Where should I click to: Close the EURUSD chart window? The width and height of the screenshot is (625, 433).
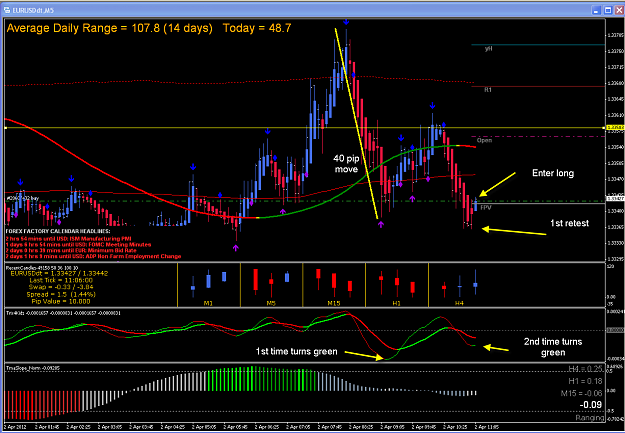click(x=619, y=10)
